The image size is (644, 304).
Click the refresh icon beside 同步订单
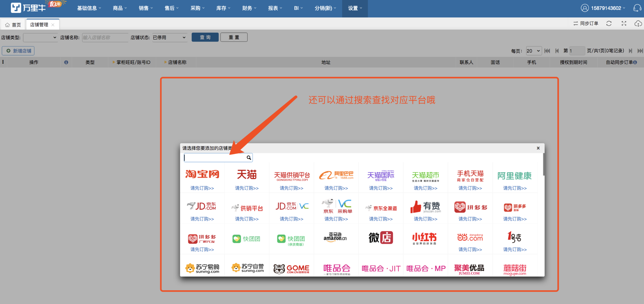coord(609,23)
